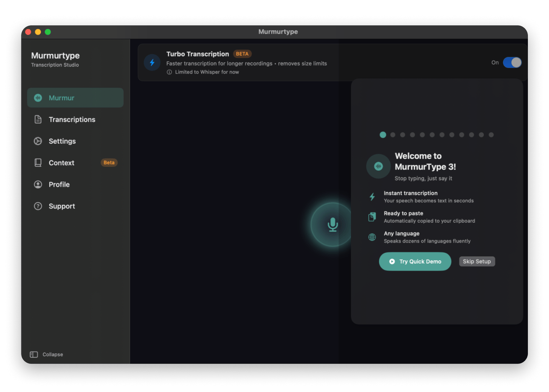Image resolution: width=549 pixels, height=392 pixels.
Task: Click the Skip Setup button
Action: coord(477,261)
